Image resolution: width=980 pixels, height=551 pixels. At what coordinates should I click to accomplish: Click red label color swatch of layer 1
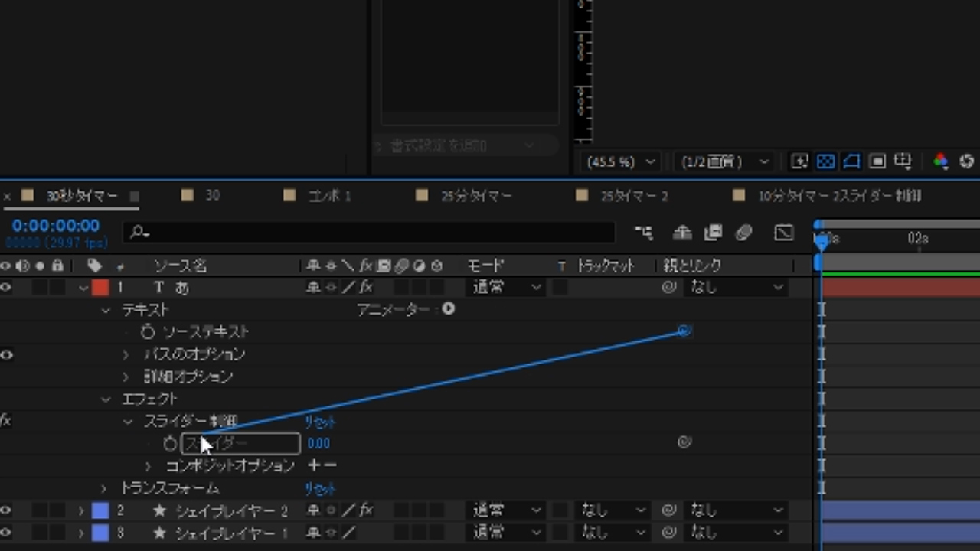tap(100, 288)
